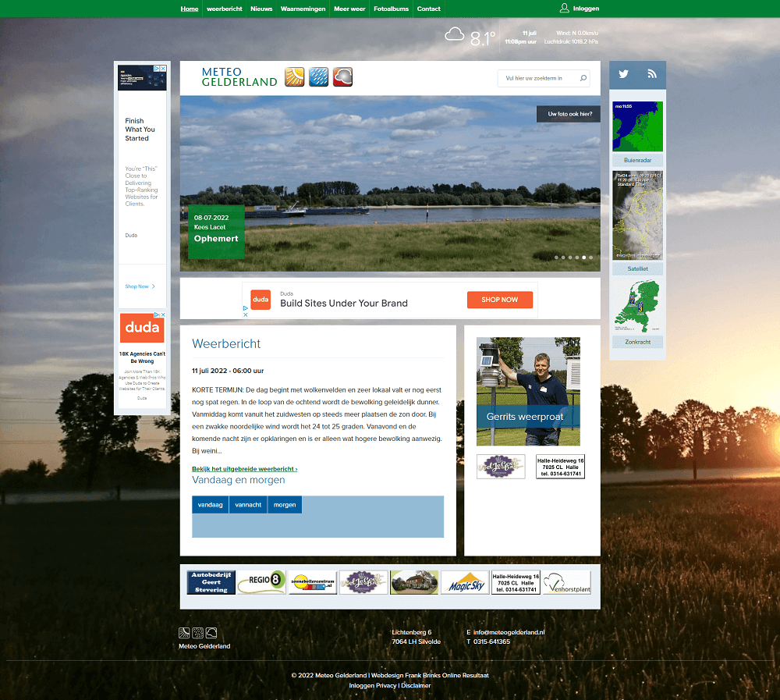Viewport: 780px width, 700px height.
Task: Click the Buienradar label
Action: pyautogui.click(x=638, y=160)
